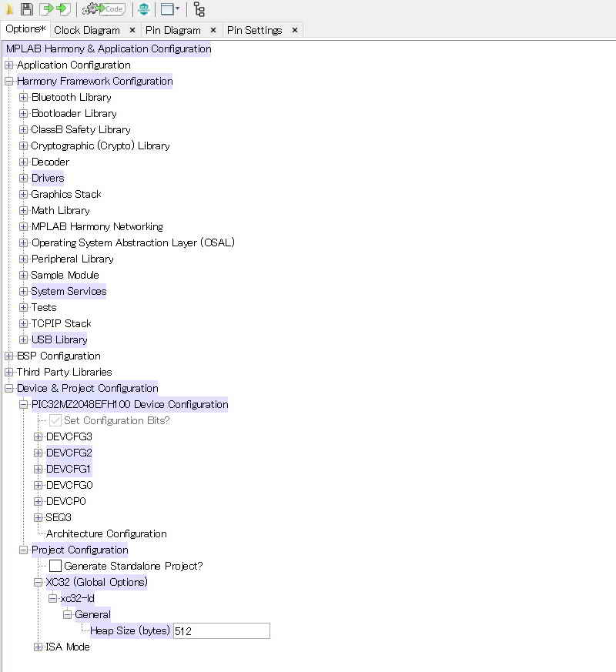This screenshot has height=672, width=616.
Task: Select the Drivers label text
Action: pos(48,179)
